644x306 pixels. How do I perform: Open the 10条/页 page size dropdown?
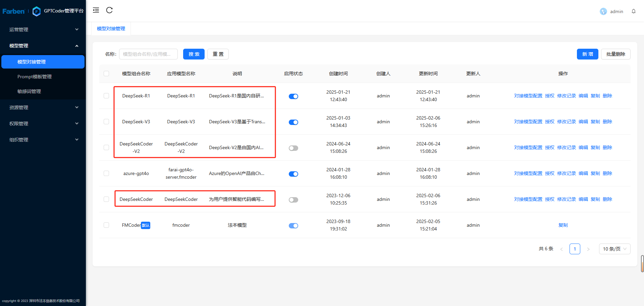[614, 249]
